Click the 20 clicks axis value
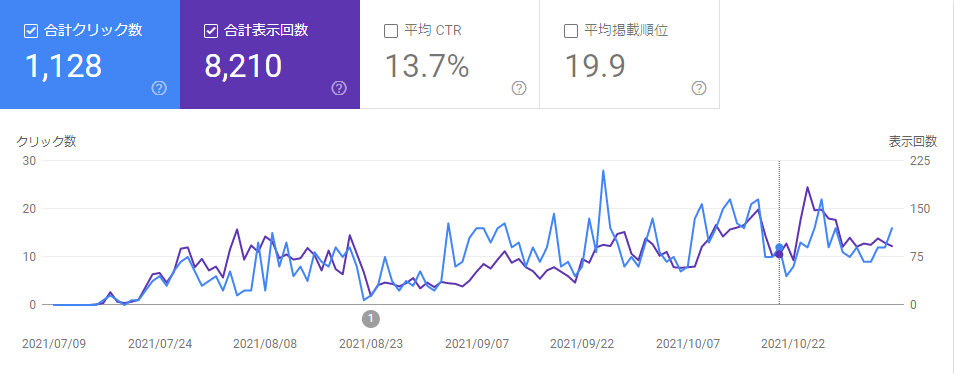The height and width of the screenshot is (374, 954). click(30, 209)
